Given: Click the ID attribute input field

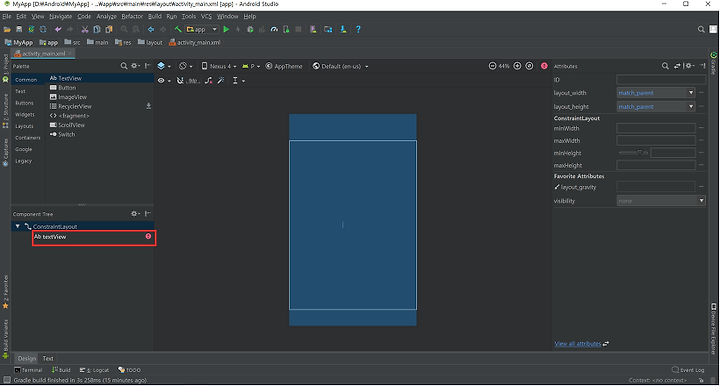Looking at the screenshot, I should pos(661,80).
